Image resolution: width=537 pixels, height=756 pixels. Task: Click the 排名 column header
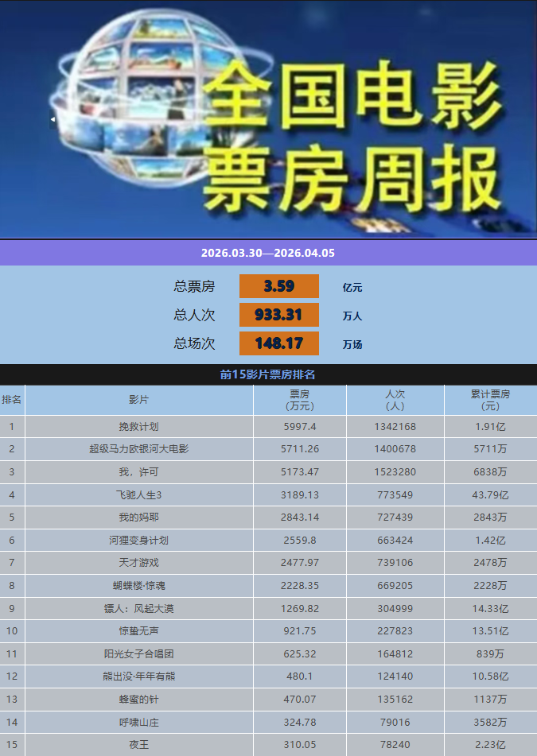point(12,400)
